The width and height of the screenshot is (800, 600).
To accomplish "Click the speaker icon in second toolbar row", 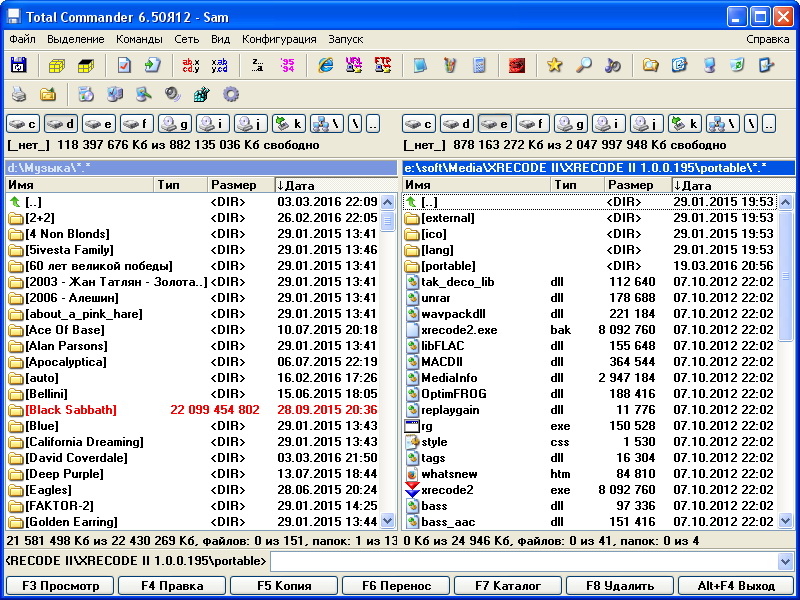I will tap(173, 95).
